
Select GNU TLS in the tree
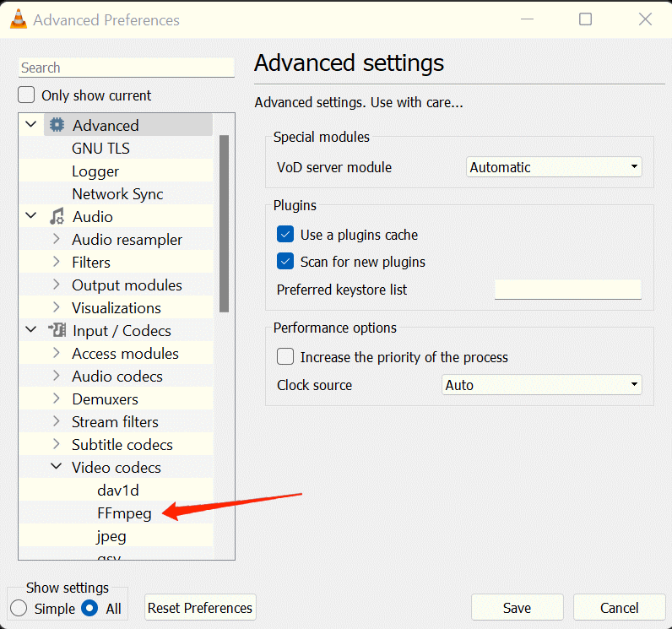click(x=100, y=149)
